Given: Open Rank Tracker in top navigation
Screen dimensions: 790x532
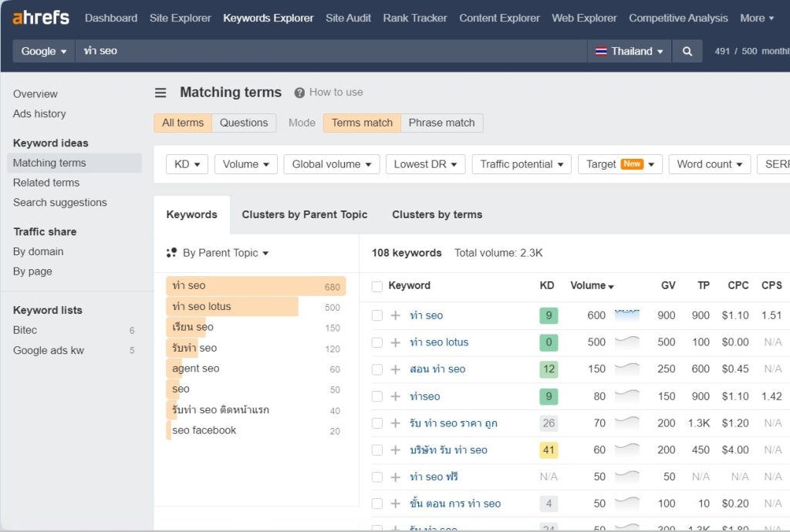Looking at the screenshot, I should (x=414, y=19).
